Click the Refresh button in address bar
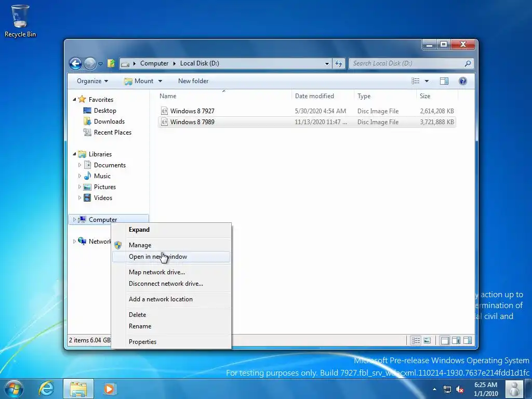The image size is (532, 399). tap(339, 63)
